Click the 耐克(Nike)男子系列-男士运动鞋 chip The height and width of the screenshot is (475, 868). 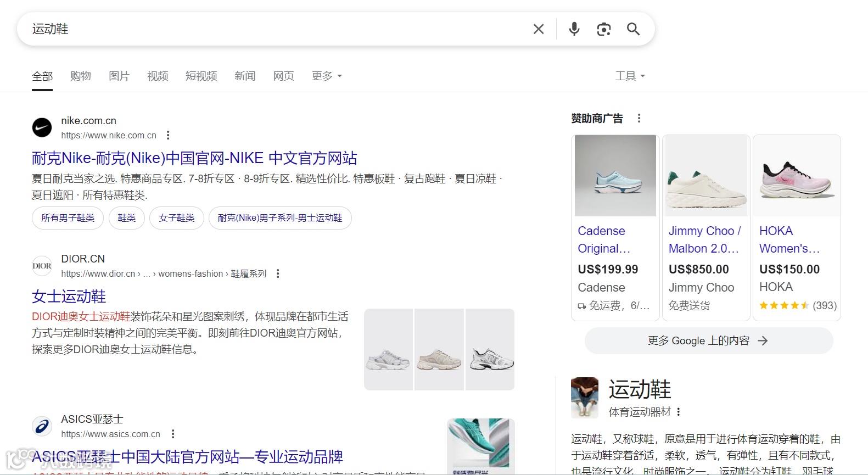280,218
